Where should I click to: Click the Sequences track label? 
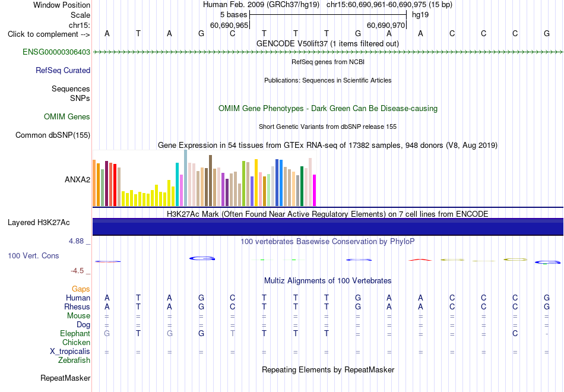[71, 88]
